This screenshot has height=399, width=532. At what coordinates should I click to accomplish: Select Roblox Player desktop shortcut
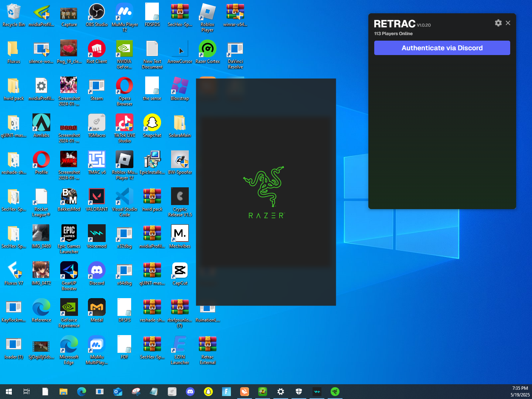[x=208, y=18]
